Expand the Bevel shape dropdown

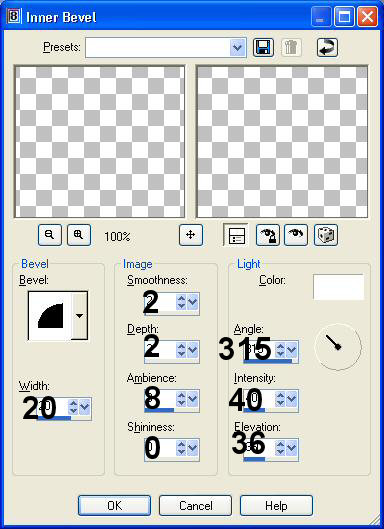[x=79, y=316]
